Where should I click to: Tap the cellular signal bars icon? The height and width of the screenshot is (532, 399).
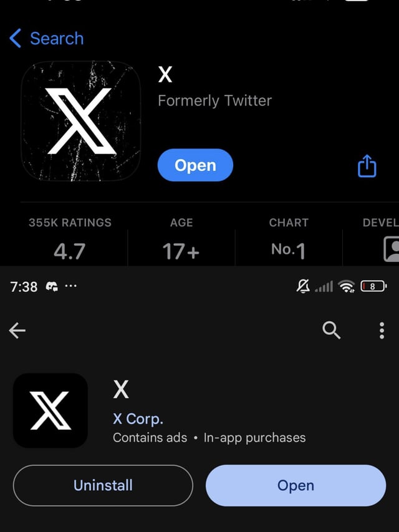324,287
